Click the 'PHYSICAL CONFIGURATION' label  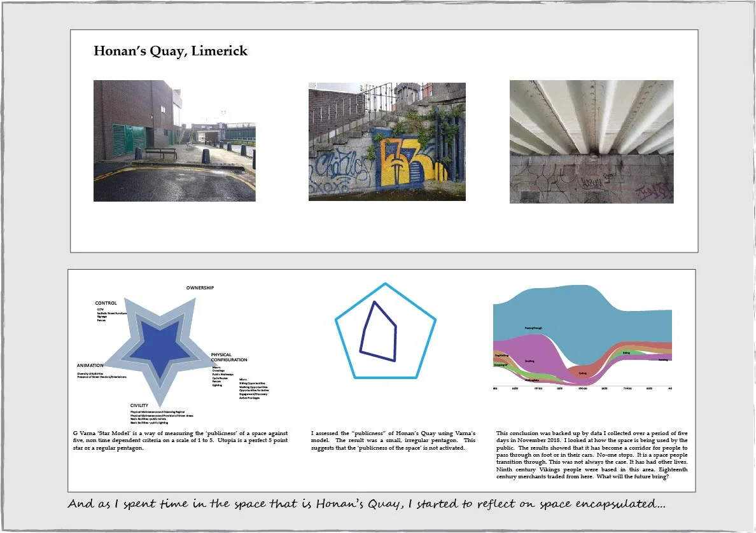(229, 357)
